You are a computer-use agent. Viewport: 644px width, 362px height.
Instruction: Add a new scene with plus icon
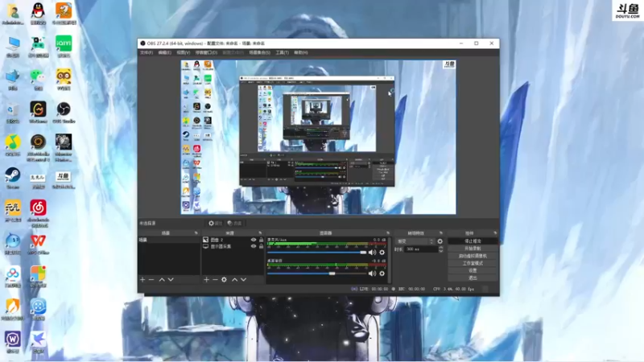coord(142,279)
